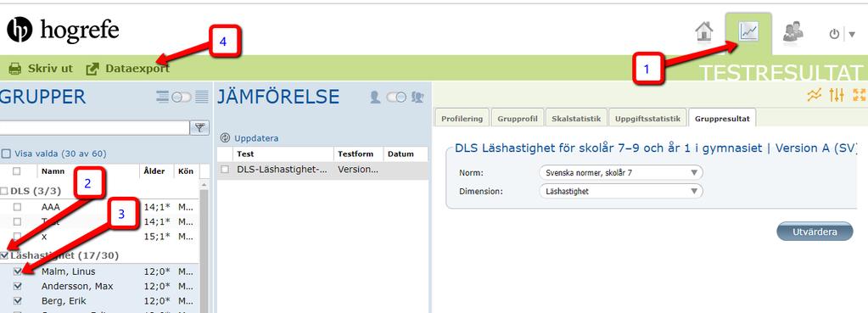The image size is (868, 313).
Task: Switch to the Skalstatistik tab
Action: [576, 119]
